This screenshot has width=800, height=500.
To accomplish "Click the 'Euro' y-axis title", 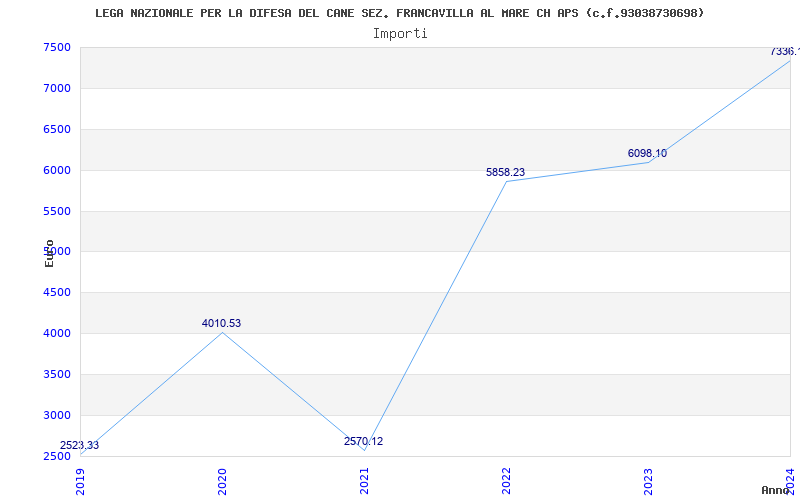I will coord(49,253).
